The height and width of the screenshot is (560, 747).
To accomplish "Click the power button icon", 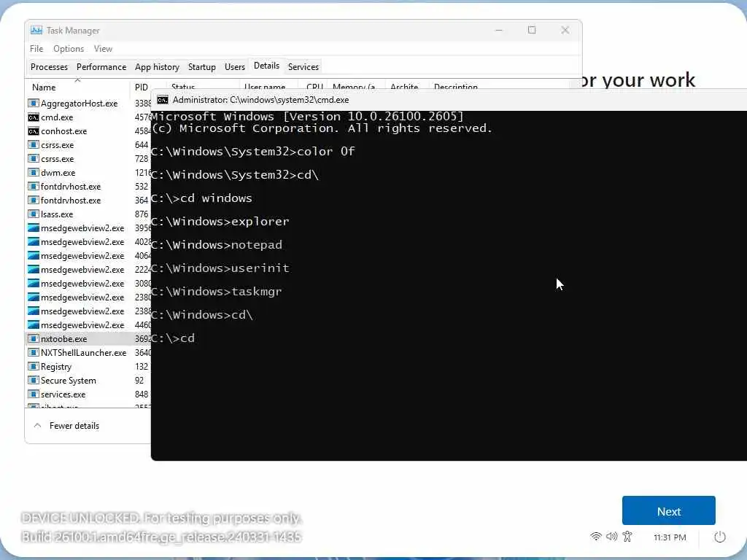I will pyautogui.click(x=720, y=537).
